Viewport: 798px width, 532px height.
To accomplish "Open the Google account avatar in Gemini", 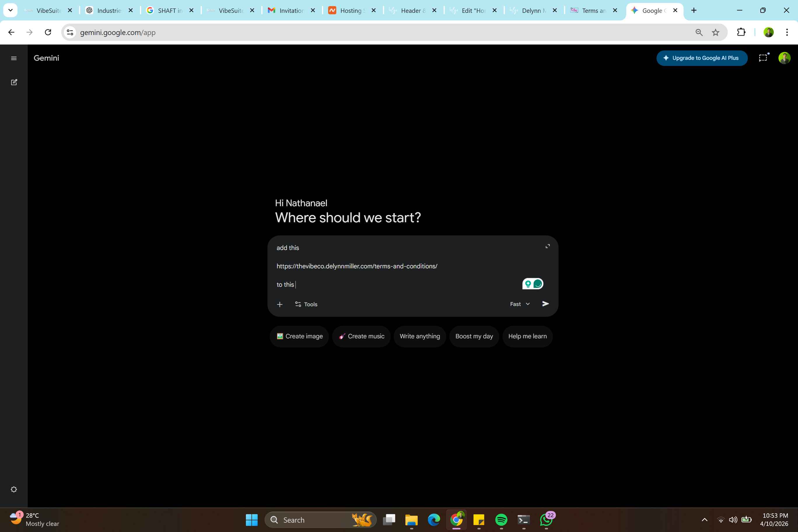I will pyautogui.click(x=784, y=58).
